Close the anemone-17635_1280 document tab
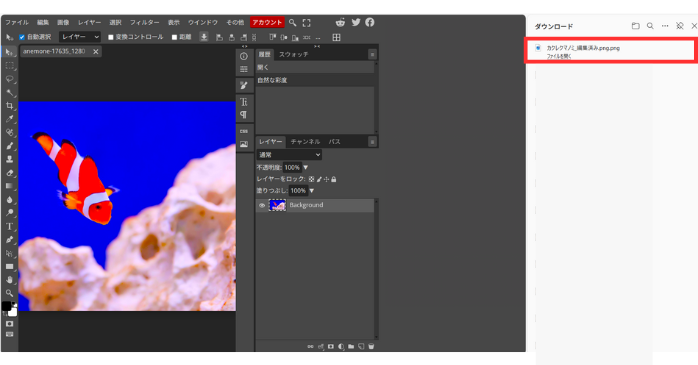 (95, 52)
